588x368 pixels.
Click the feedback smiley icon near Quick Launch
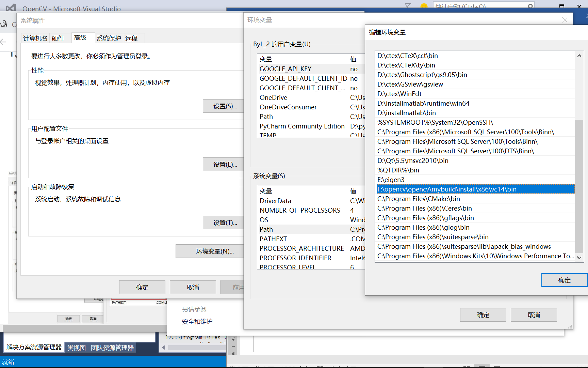[423, 6]
